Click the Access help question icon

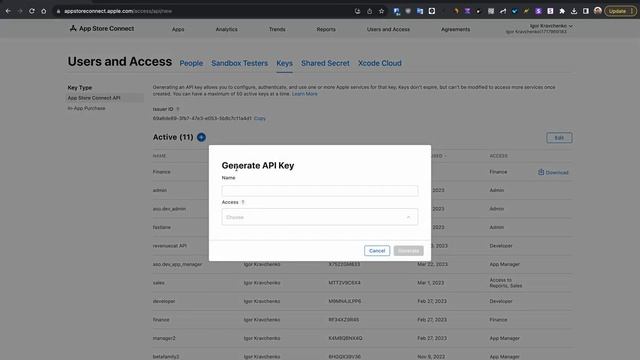point(243,202)
